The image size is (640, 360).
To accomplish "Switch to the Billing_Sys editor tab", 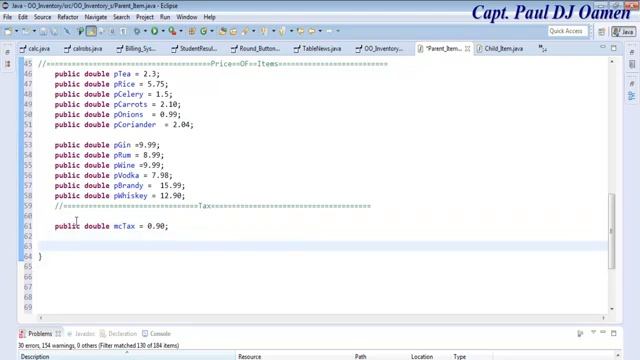I will click(136, 49).
